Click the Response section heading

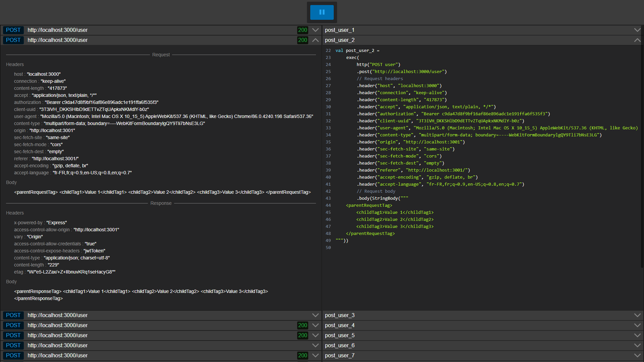click(x=161, y=203)
